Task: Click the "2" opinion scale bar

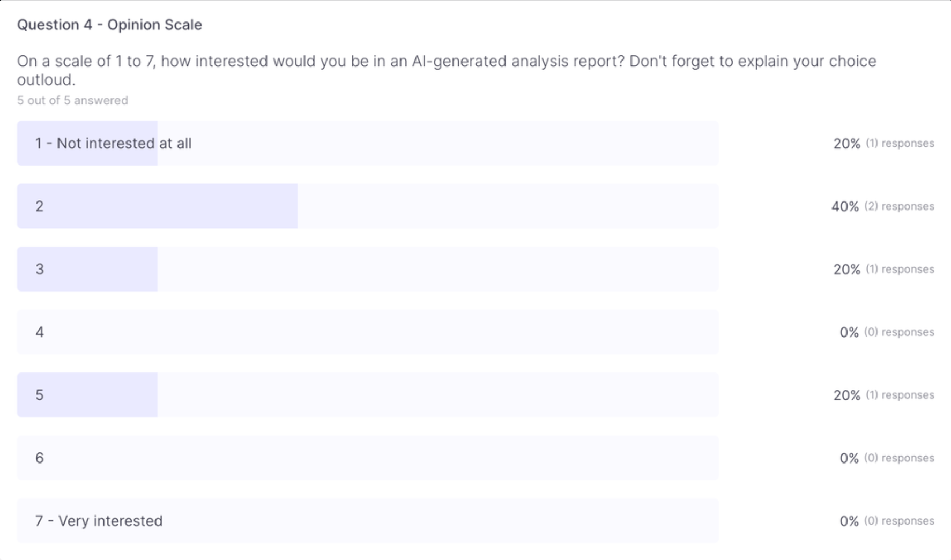Action: point(368,206)
